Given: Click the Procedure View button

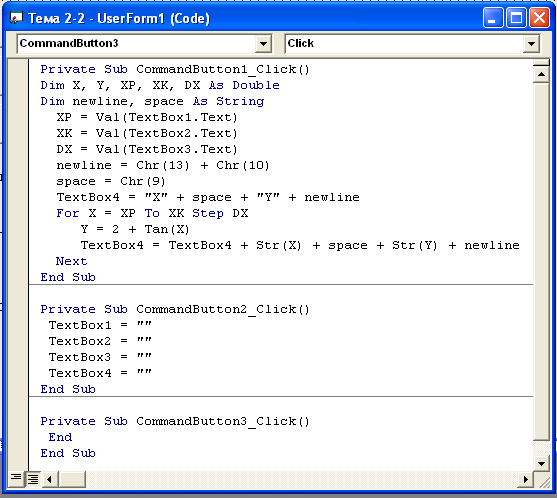Looking at the screenshot, I should 16,479.
